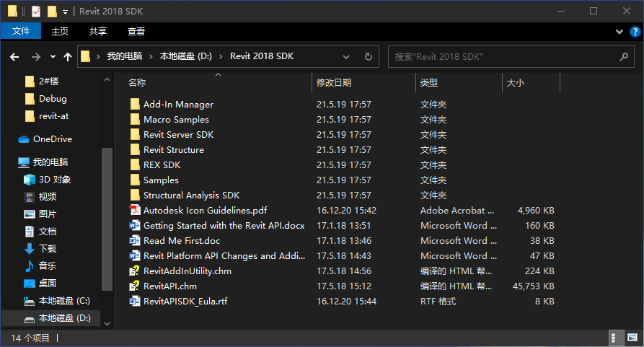Click the 45,753 KB size value
The image size is (644, 347).
tap(534, 286)
